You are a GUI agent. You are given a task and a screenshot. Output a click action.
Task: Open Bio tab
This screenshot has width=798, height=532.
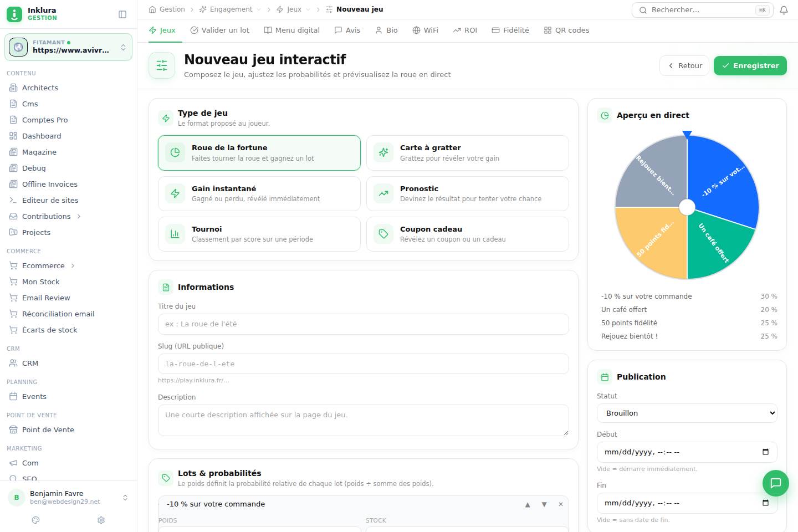tap(387, 30)
